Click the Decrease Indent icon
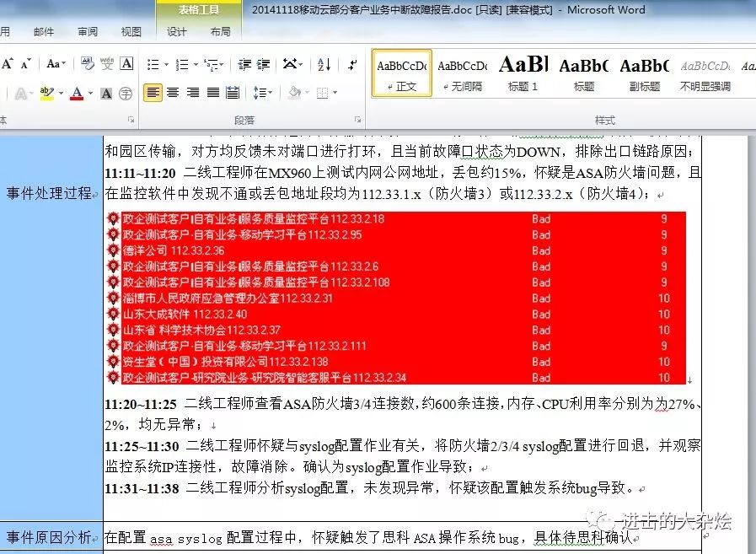The width and height of the screenshot is (756, 554). 244,64
